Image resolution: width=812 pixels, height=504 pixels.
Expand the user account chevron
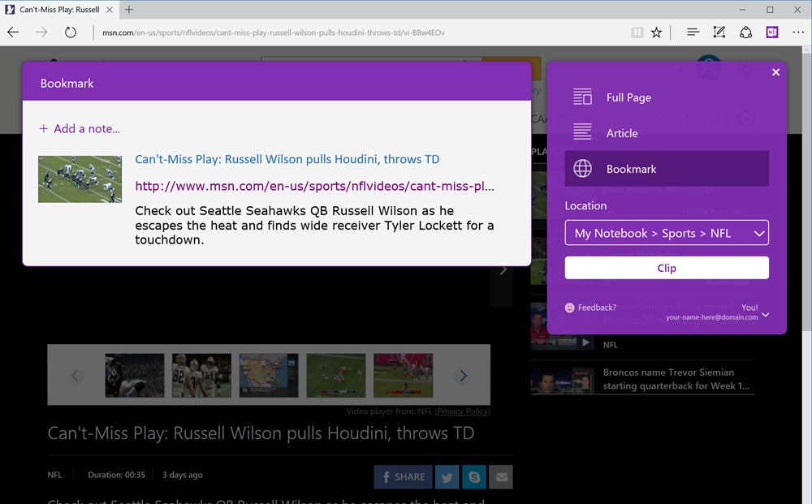point(766,315)
